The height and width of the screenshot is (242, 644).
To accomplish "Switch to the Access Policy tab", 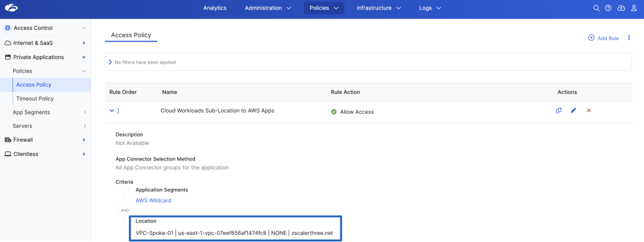I will point(131,35).
